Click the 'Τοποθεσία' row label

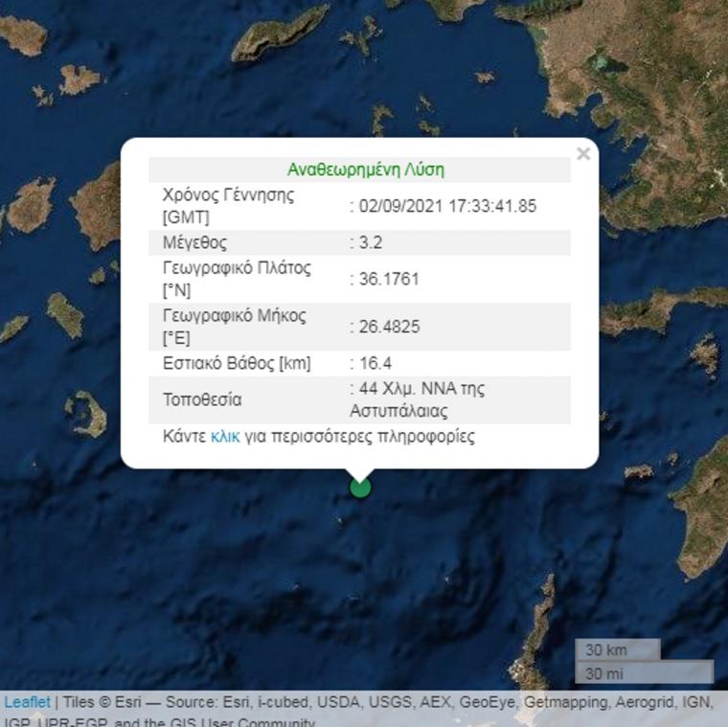[x=202, y=399]
